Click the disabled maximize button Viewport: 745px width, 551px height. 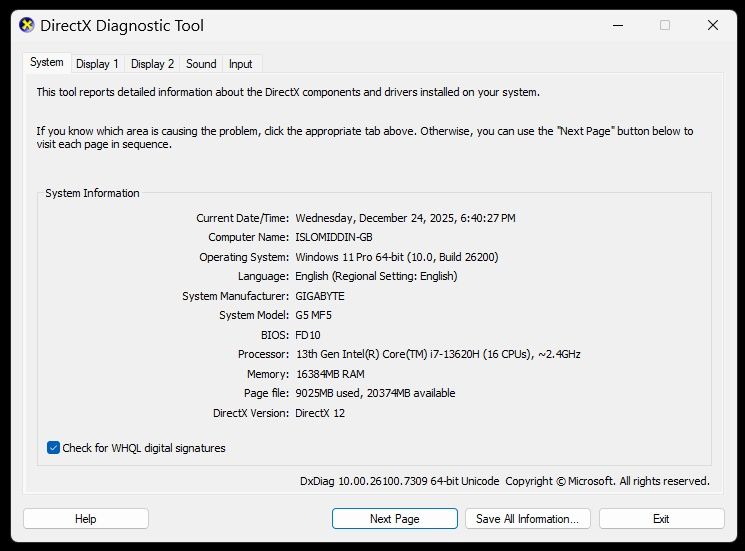point(665,25)
